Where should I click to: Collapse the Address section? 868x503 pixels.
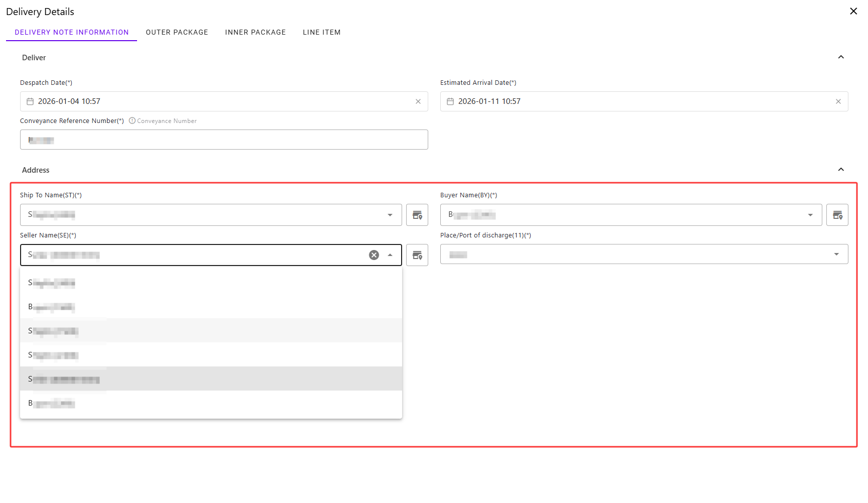[x=841, y=170]
